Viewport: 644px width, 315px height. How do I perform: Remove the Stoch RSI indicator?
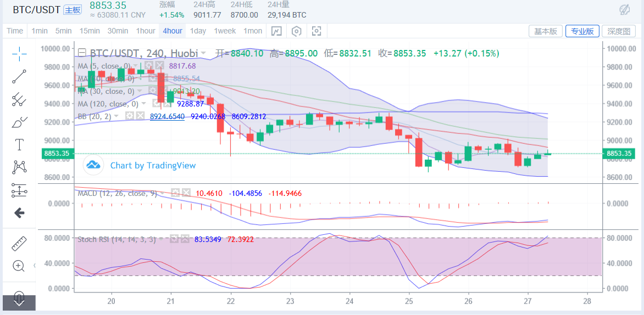pyautogui.click(x=185, y=239)
